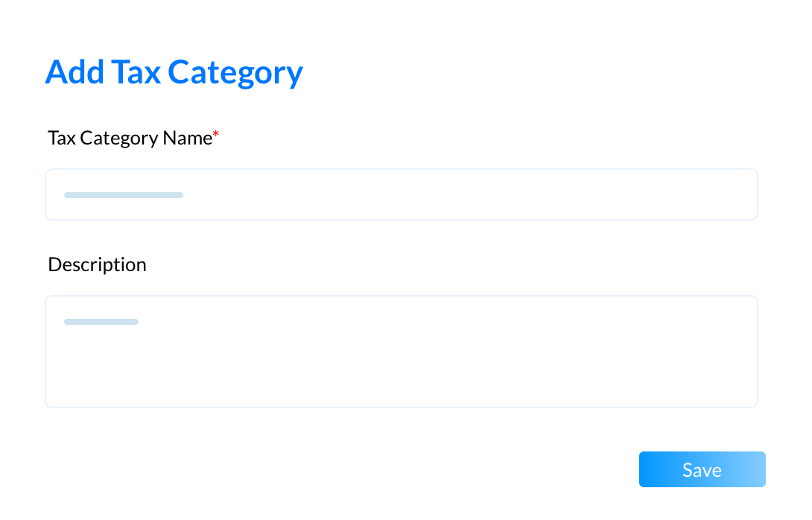Submit the form with the blue Save button
The image size is (812, 520).
pos(702,469)
